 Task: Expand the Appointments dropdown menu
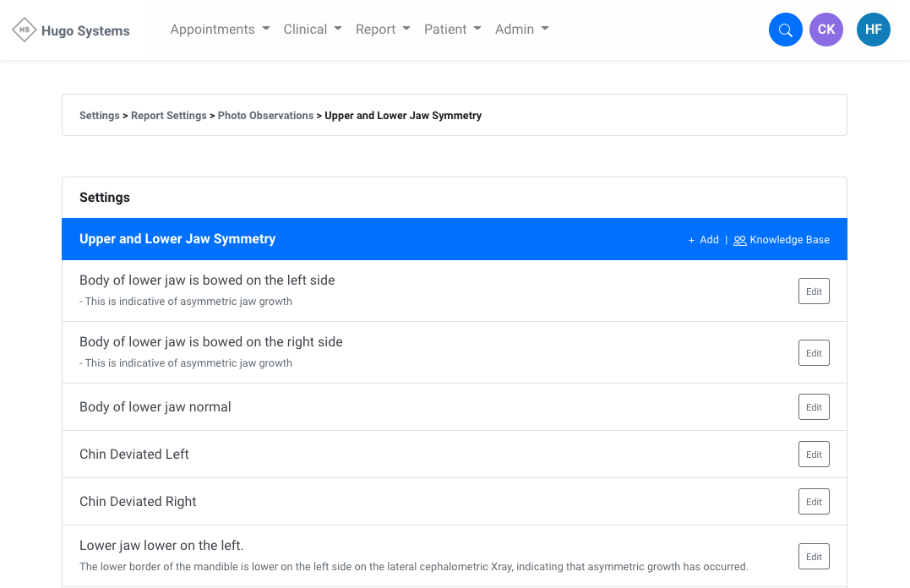click(220, 30)
